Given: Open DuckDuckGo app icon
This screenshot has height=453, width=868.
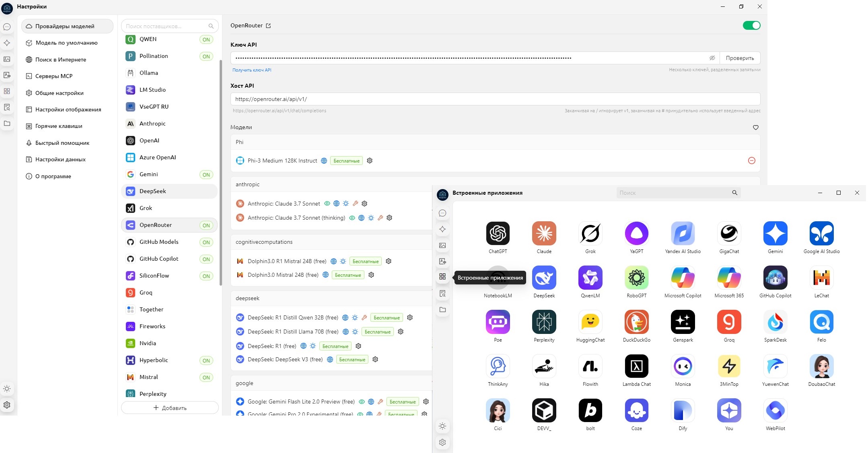Looking at the screenshot, I should pos(636,322).
